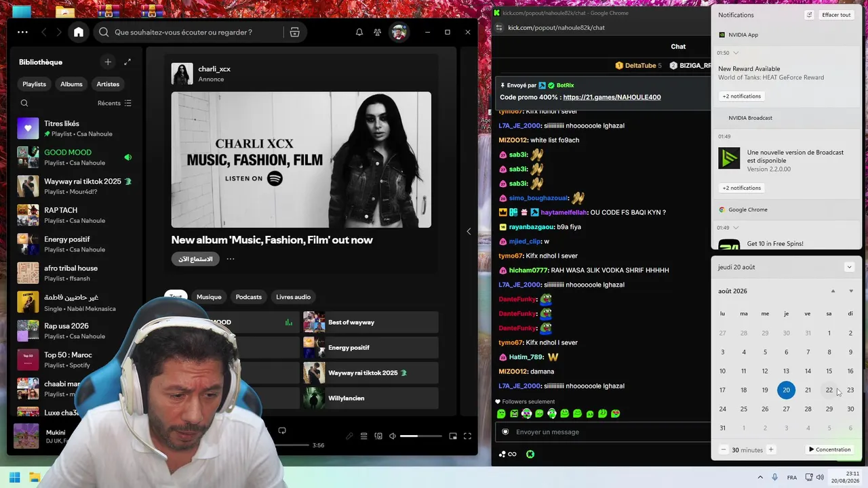Open Spotify three-dots main menu
This screenshot has width=868, height=488.
[22, 32]
